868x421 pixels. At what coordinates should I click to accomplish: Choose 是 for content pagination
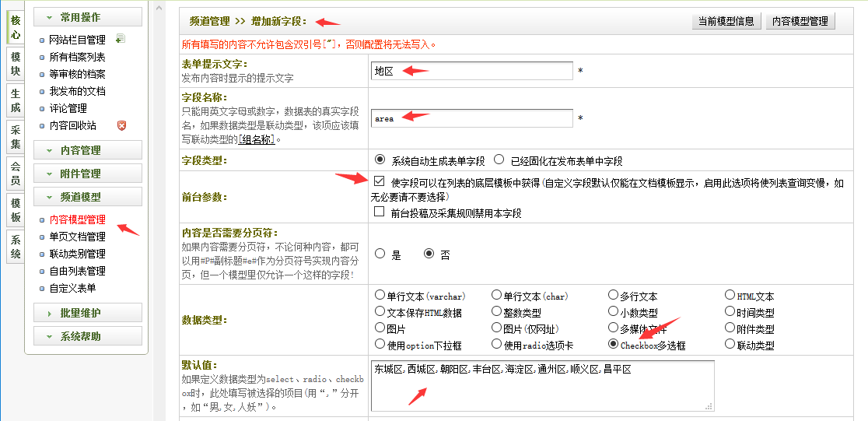point(380,254)
